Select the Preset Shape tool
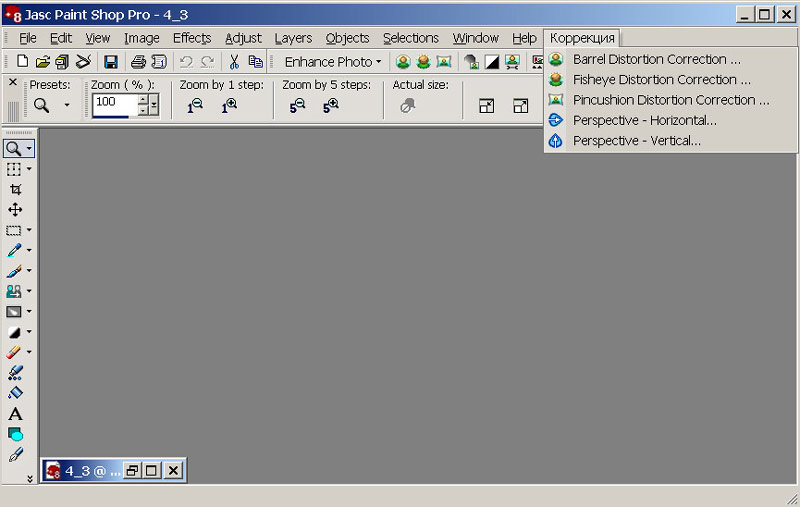The height and width of the screenshot is (507, 800). 15,434
